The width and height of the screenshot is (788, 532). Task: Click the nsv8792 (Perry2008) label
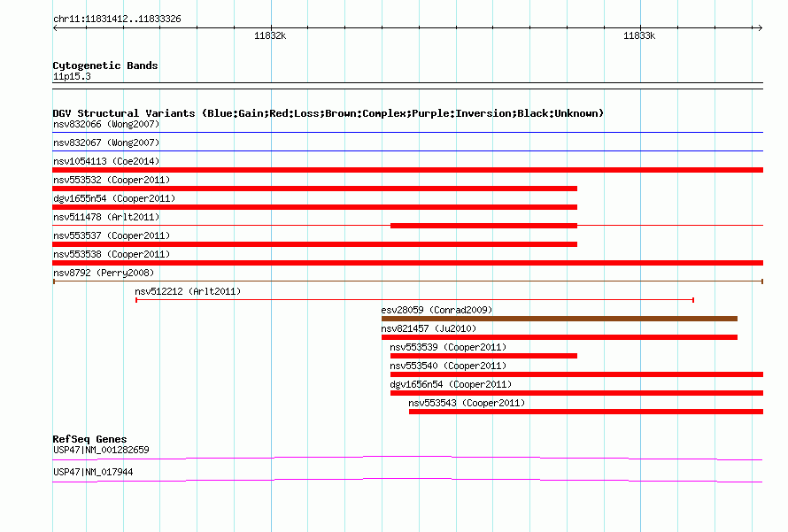pyautogui.click(x=104, y=273)
